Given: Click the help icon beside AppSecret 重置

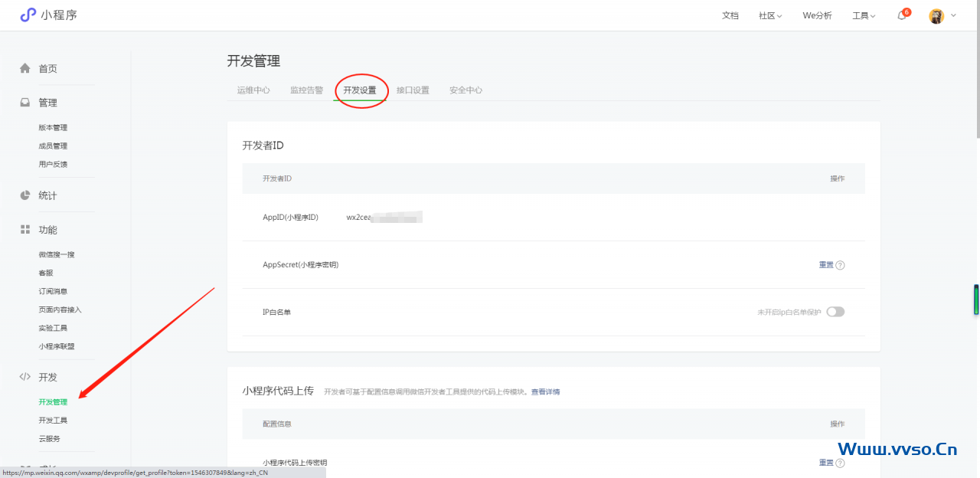Looking at the screenshot, I should tap(840, 265).
